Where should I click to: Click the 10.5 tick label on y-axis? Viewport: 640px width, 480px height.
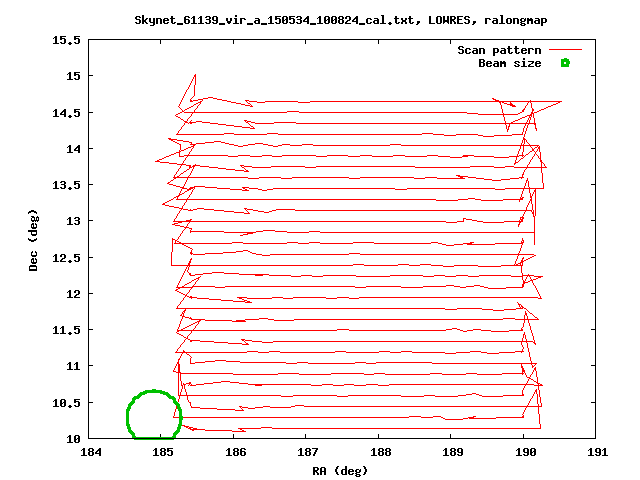(x=66, y=402)
